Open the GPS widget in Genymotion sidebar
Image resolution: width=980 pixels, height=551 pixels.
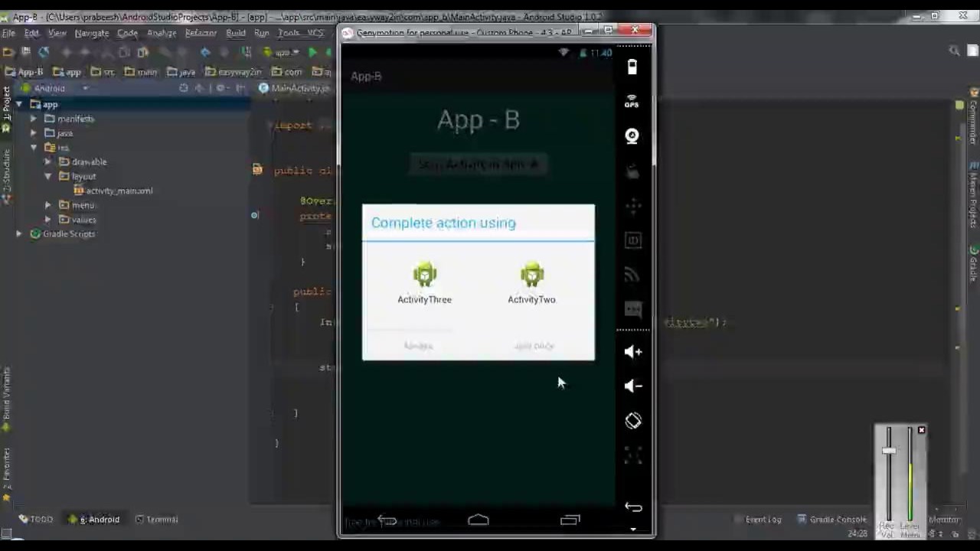click(x=632, y=100)
